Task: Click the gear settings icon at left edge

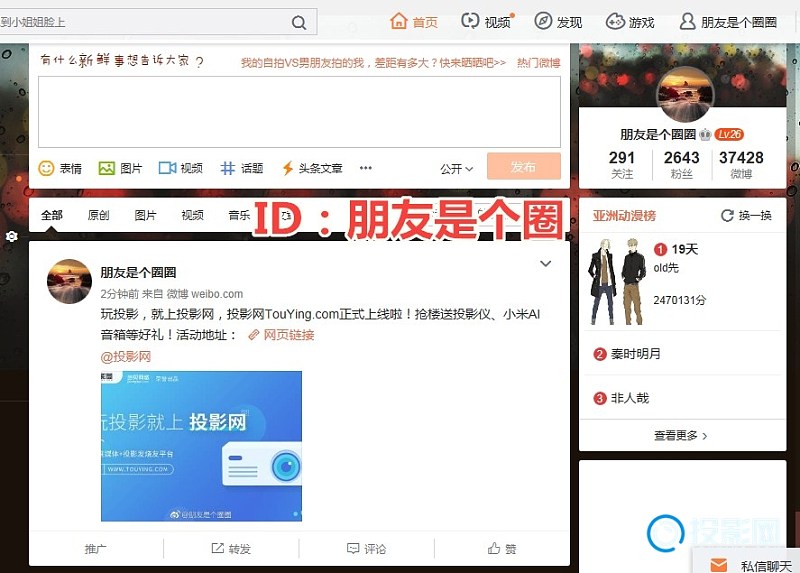Action: point(12,236)
